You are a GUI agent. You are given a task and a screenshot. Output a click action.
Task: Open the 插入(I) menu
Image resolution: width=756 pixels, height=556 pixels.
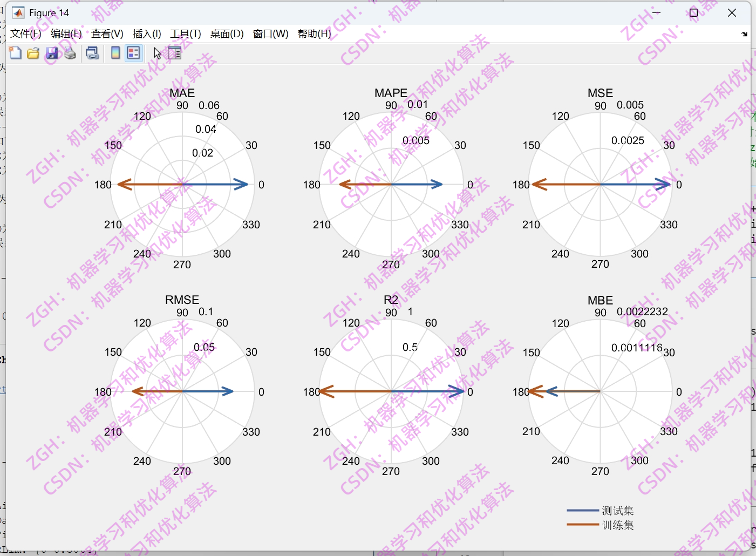[147, 34]
